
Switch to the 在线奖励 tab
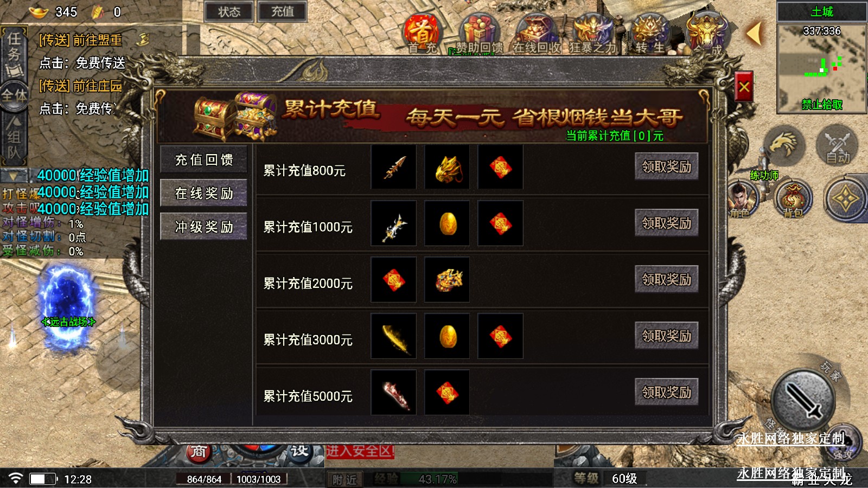(204, 193)
